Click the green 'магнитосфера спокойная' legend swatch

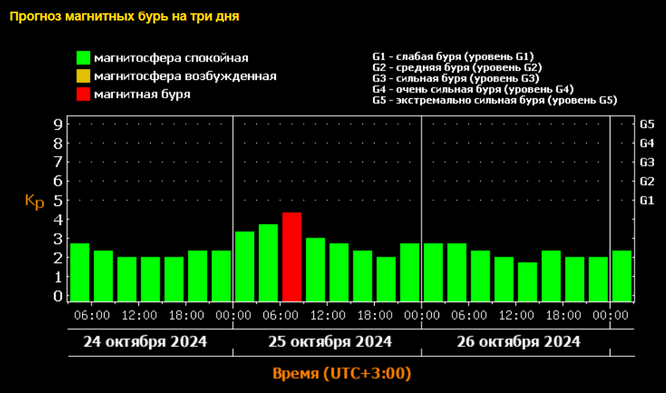pyautogui.click(x=83, y=58)
